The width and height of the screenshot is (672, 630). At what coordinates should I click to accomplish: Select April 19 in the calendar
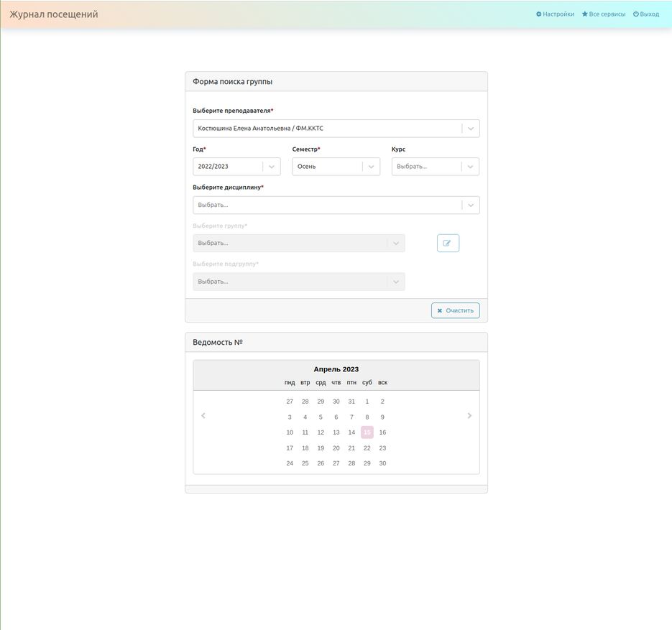click(x=321, y=448)
